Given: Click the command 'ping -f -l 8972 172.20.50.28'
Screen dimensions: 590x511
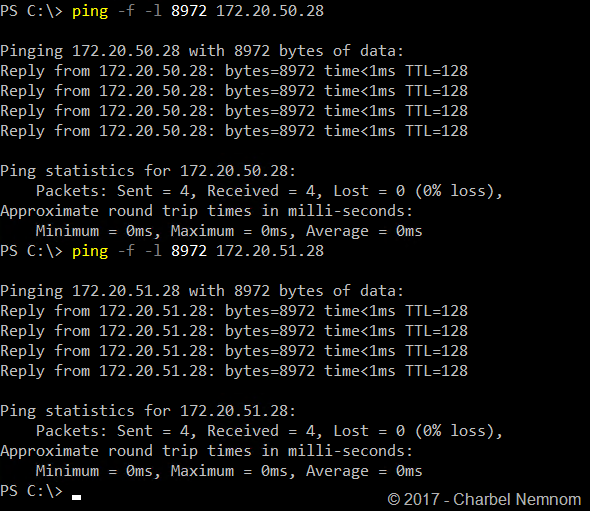Looking at the screenshot, I should point(198,11).
